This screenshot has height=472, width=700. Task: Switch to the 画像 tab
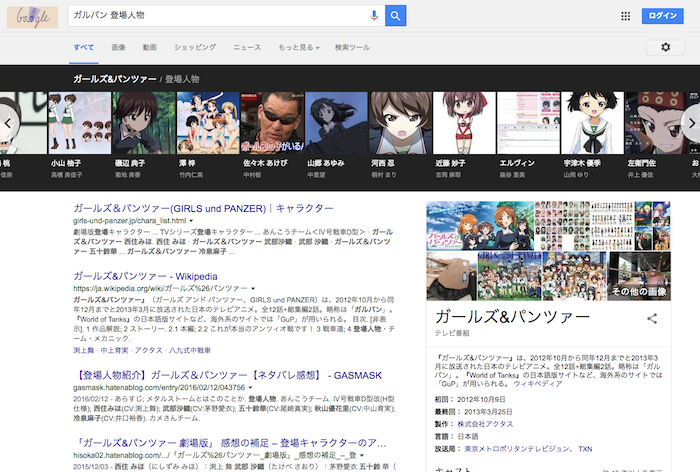point(118,47)
